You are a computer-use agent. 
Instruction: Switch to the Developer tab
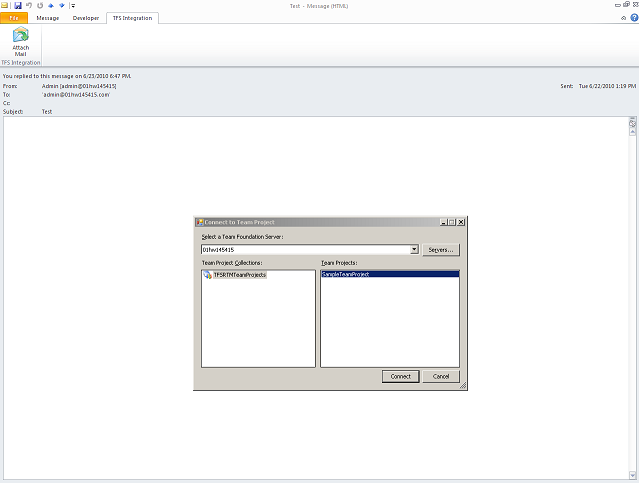click(x=86, y=18)
